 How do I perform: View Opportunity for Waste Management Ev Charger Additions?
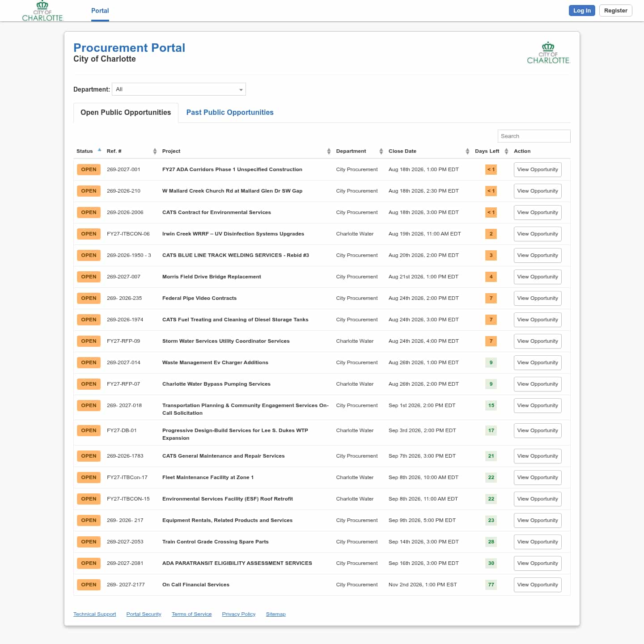(538, 363)
